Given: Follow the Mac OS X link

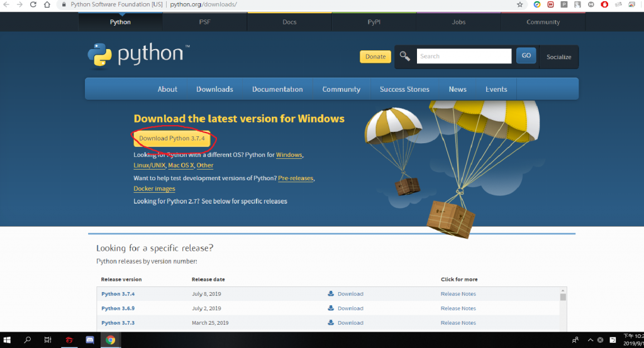Looking at the screenshot, I should [180, 165].
